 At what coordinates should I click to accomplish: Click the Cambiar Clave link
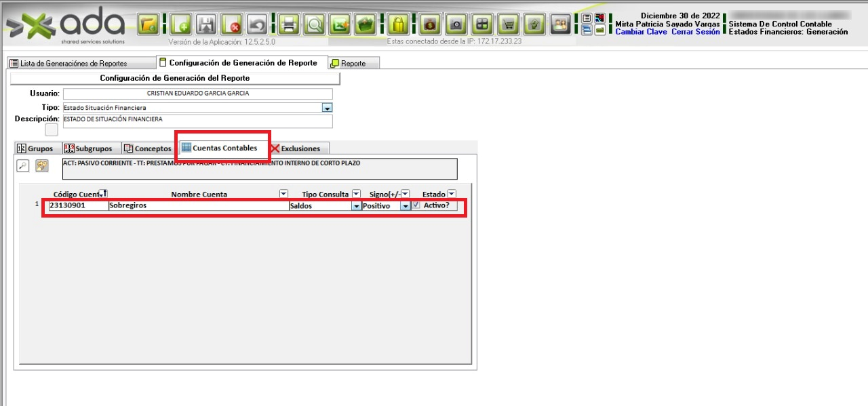(641, 32)
